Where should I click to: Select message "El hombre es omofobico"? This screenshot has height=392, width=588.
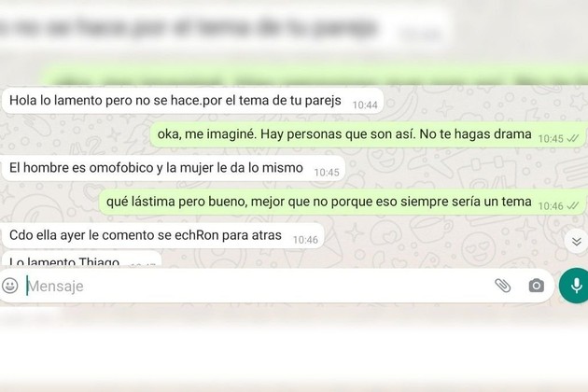pos(174,168)
